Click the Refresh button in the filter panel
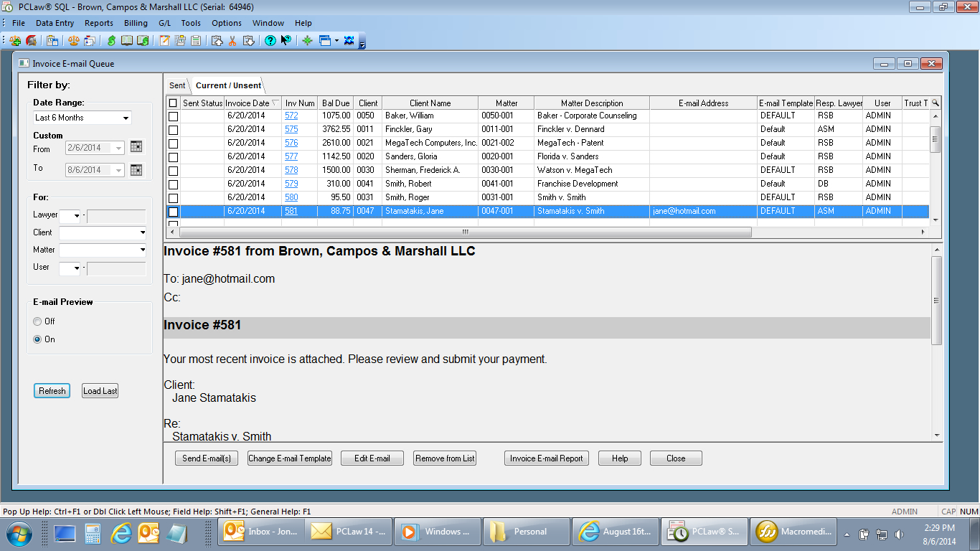980x551 pixels. point(52,391)
